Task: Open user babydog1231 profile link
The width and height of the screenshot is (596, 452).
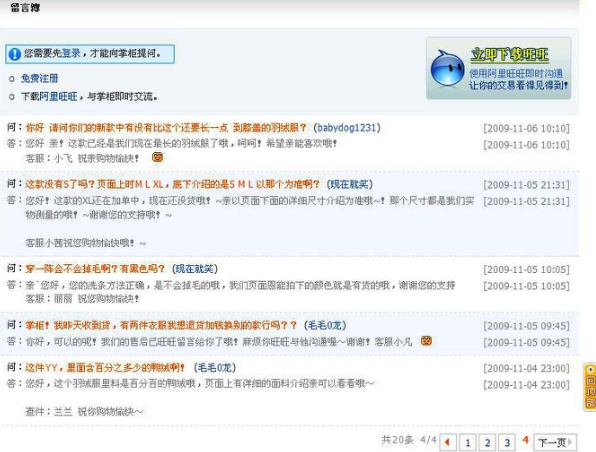Action: tap(347, 127)
